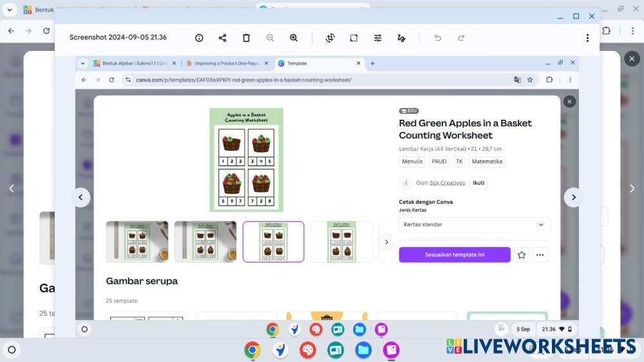Click the Sesuaikan template ini button
The image size is (644, 362).
pos(455,255)
